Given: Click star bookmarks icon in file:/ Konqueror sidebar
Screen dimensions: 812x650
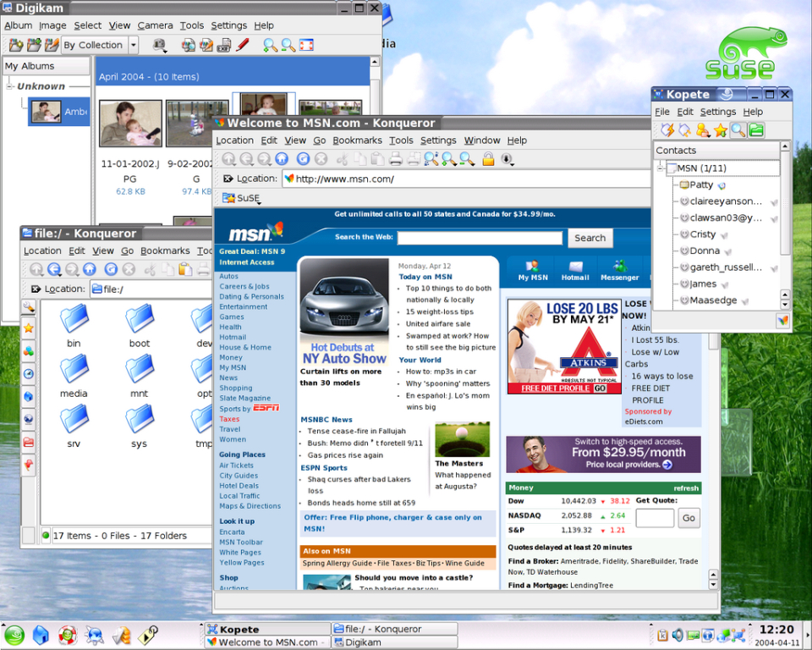Looking at the screenshot, I should coord(29,328).
